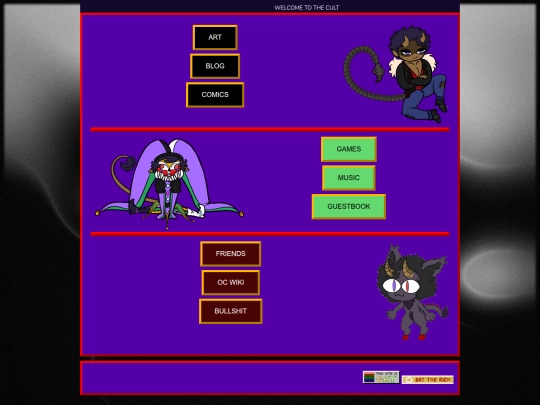Click the horned demon character with braided tail

coord(396,74)
